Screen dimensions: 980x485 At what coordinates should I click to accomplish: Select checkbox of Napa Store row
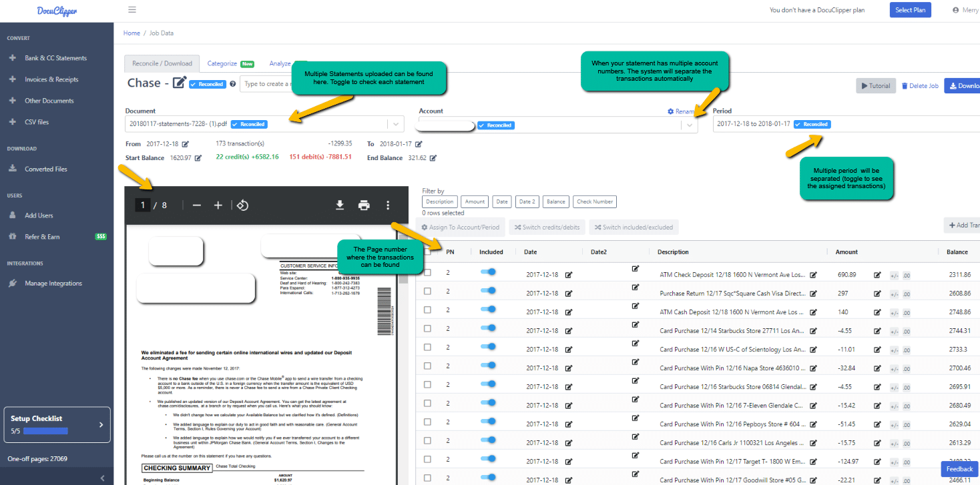click(428, 366)
